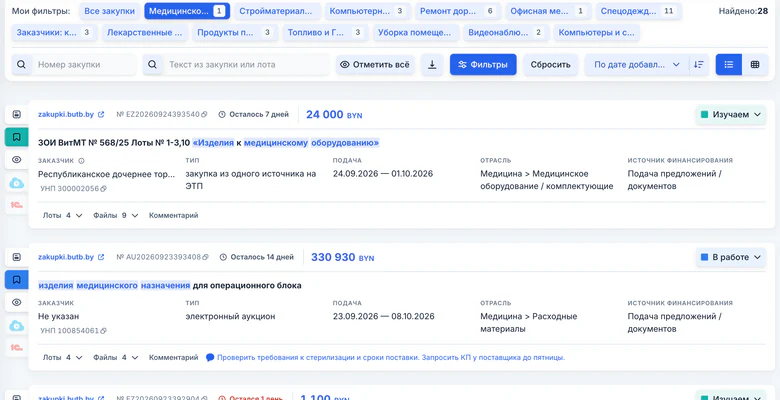Select the Топливо и Г... filter tab
This screenshot has height=400, width=780.
(x=325, y=32)
